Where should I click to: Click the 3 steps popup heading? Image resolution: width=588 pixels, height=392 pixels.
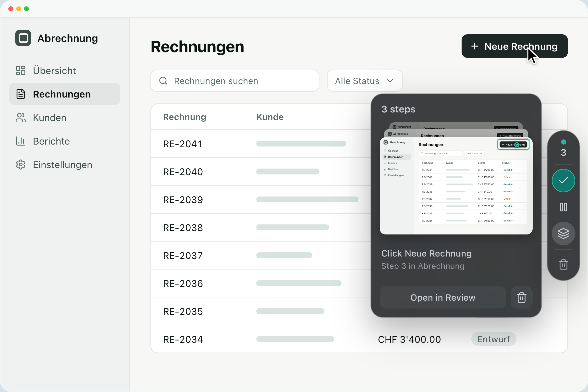399,109
